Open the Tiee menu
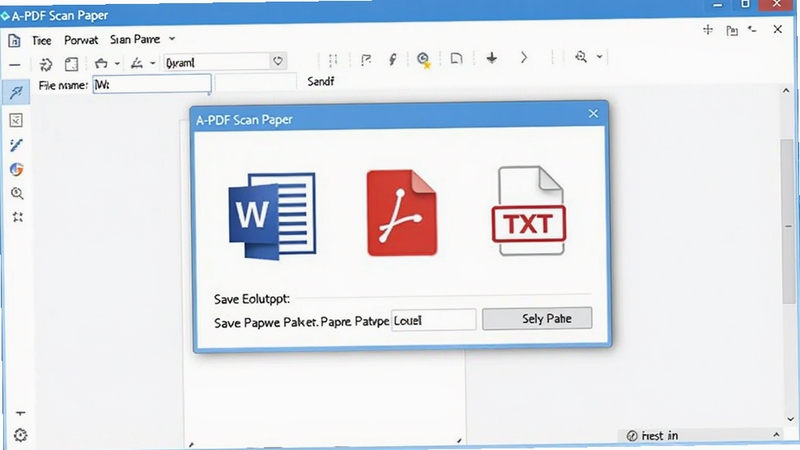 point(41,40)
